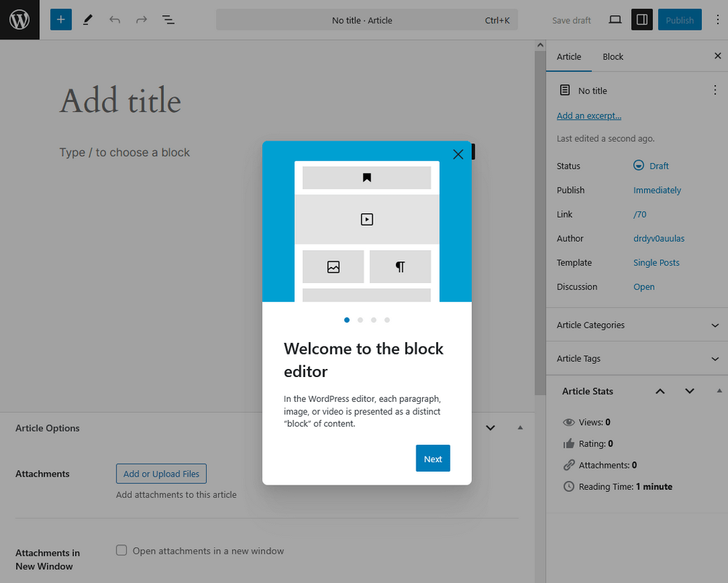The height and width of the screenshot is (583, 728).
Task: Close the settings sidebar X
Action: 717,56
